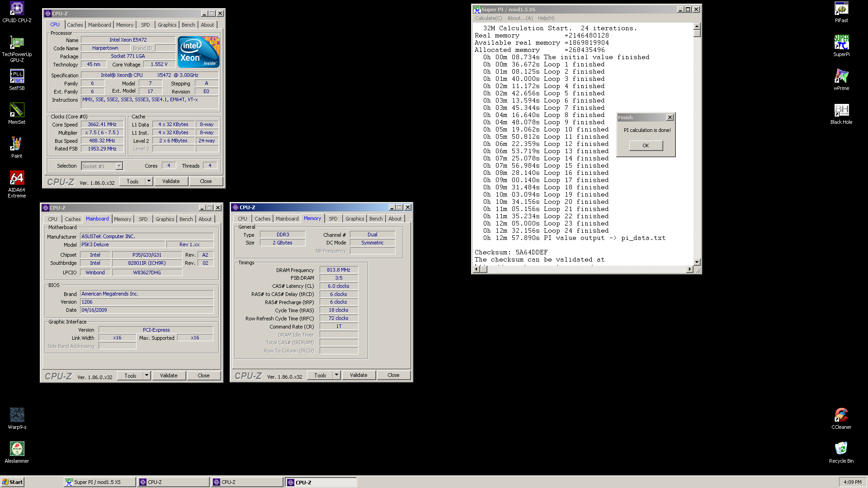Open TechPowerUp GPU-Z desktop icon
The width and height of the screenshot is (868, 488).
17,49
